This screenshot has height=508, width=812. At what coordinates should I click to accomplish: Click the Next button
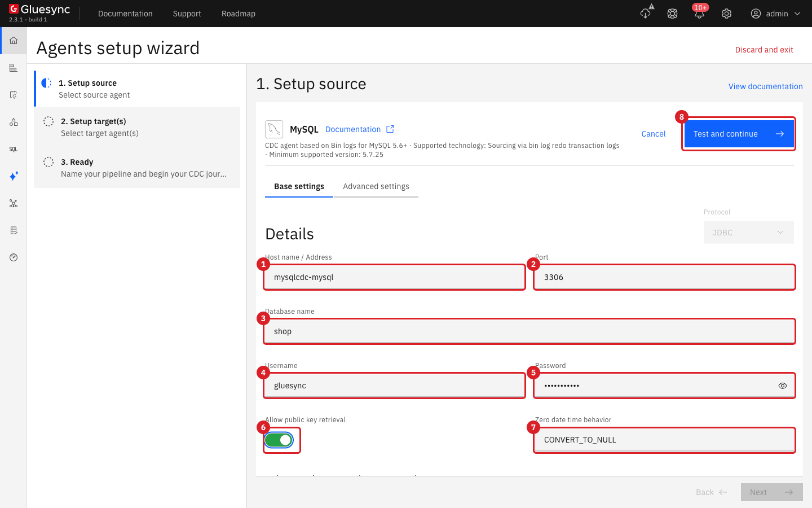point(772,492)
